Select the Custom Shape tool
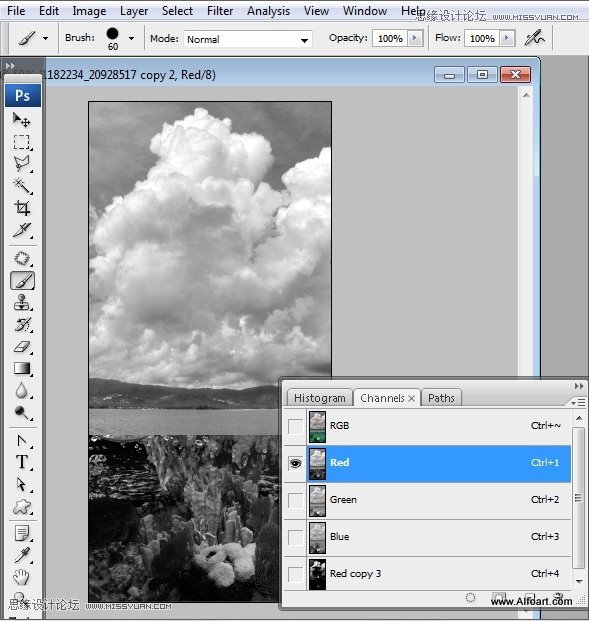The width and height of the screenshot is (589, 621). (21, 507)
